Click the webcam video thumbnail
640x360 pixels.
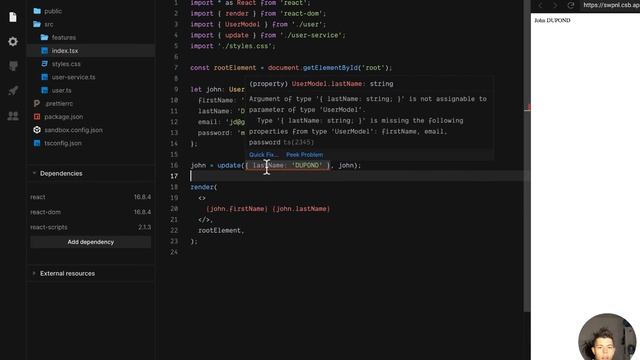click(607, 337)
